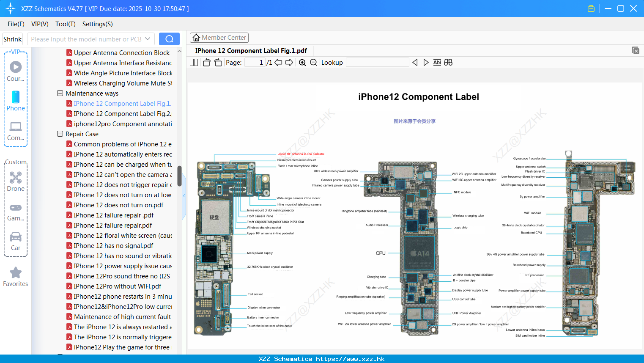Viewport: 644px width, 363px height.
Task: Click the Page number field
Action: pyautogui.click(x=255, y=63)
